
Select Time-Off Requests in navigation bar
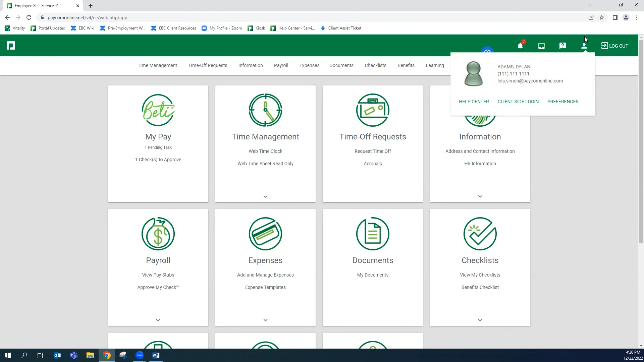[x=208, y=65]
